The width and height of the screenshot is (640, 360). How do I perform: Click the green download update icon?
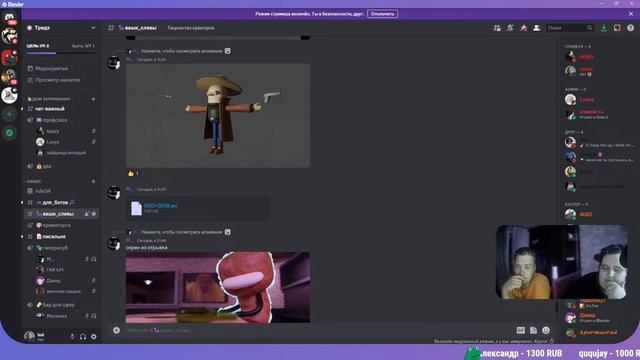pos(604,28)
